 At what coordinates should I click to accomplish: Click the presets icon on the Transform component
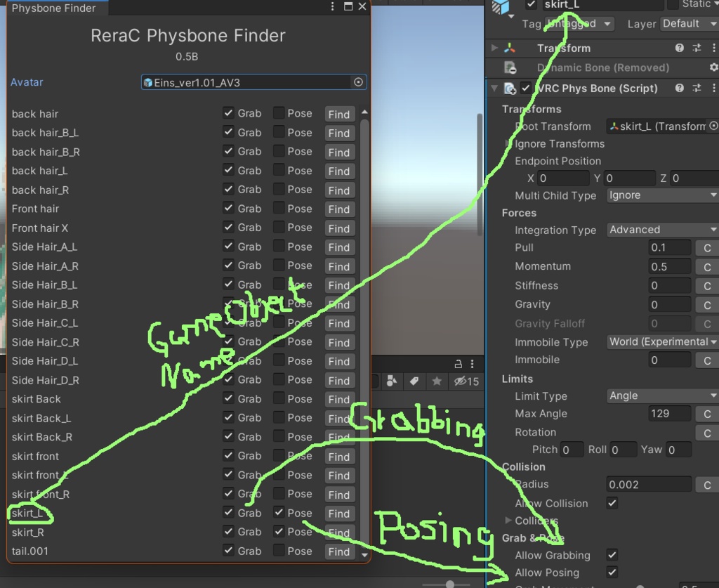(697, 47)
